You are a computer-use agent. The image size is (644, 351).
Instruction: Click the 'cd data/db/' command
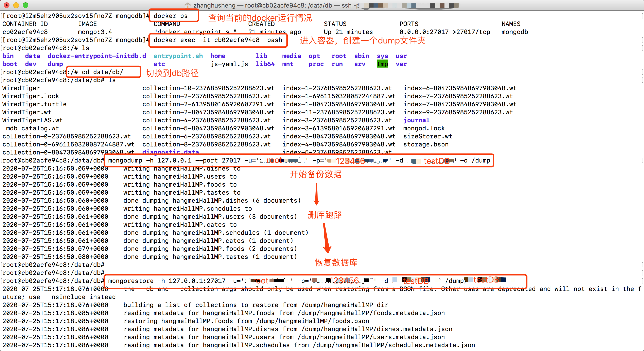click(x=103, y=72)
